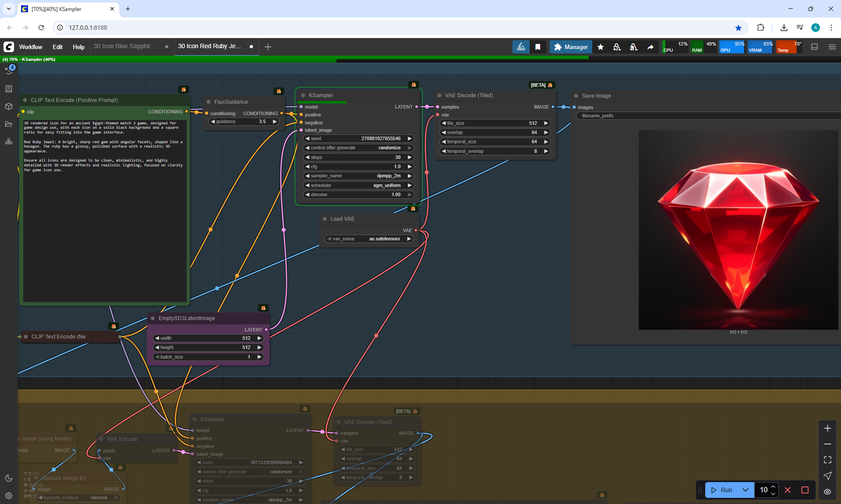Image resolution: width=841 pixels, height=504 pixels.
Task: Open the workflows folder sidebar icon
Action: [x=9, y=124]
